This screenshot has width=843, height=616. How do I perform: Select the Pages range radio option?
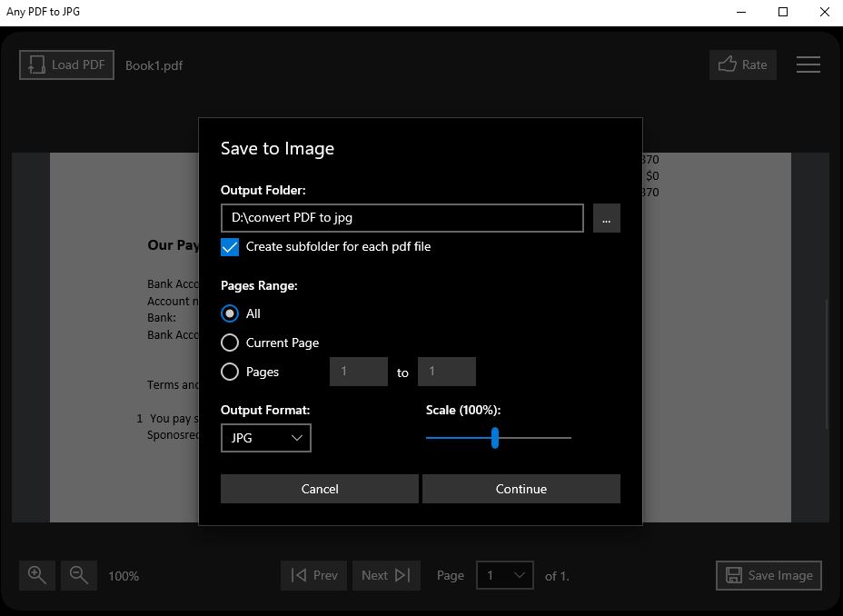[x=230, y=372]
